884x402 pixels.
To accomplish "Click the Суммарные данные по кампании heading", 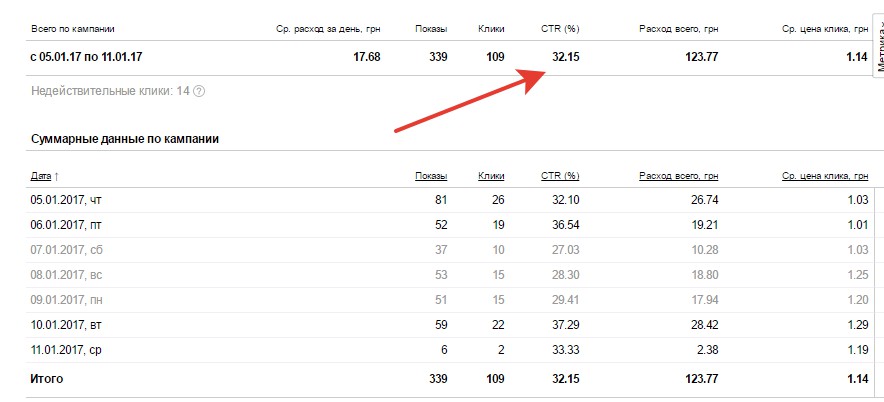I will point(125,139).
